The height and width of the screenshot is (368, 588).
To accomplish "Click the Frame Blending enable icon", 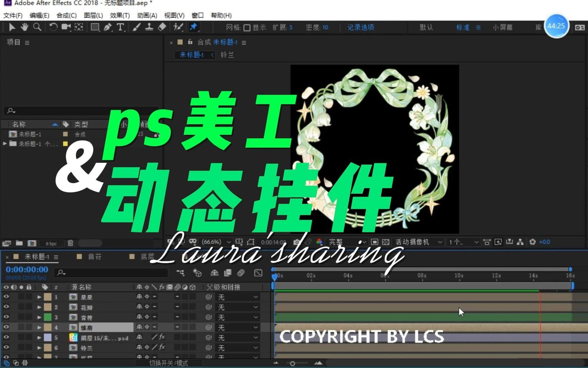I will pyautogui.click(x=228, y=273).
